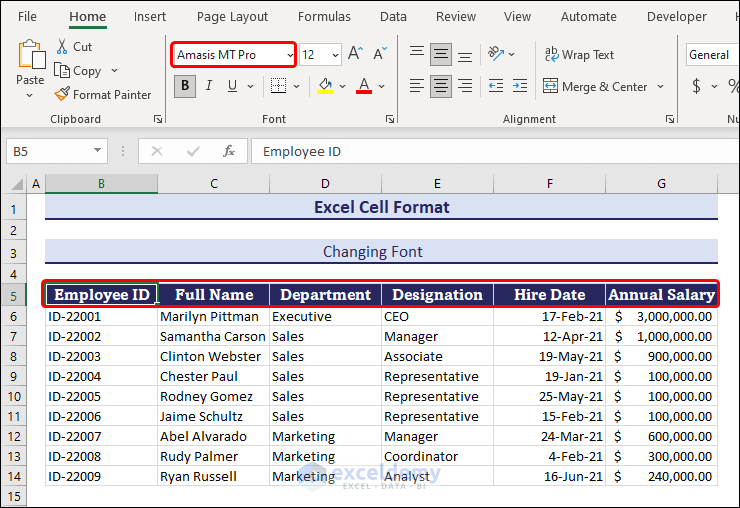This screenshot has height=508, width=740.
Task: Click the Paste clipboard icon
Action: tap(30, 56)
